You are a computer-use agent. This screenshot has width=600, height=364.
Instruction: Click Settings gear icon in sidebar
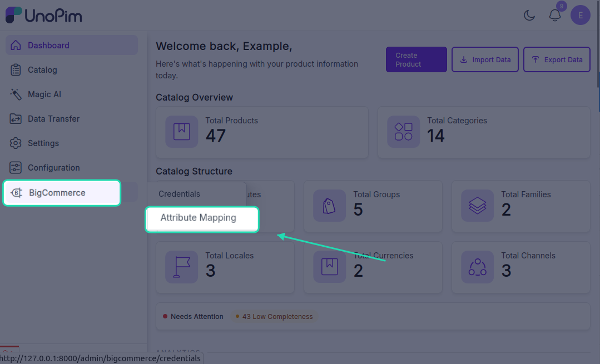16,143
